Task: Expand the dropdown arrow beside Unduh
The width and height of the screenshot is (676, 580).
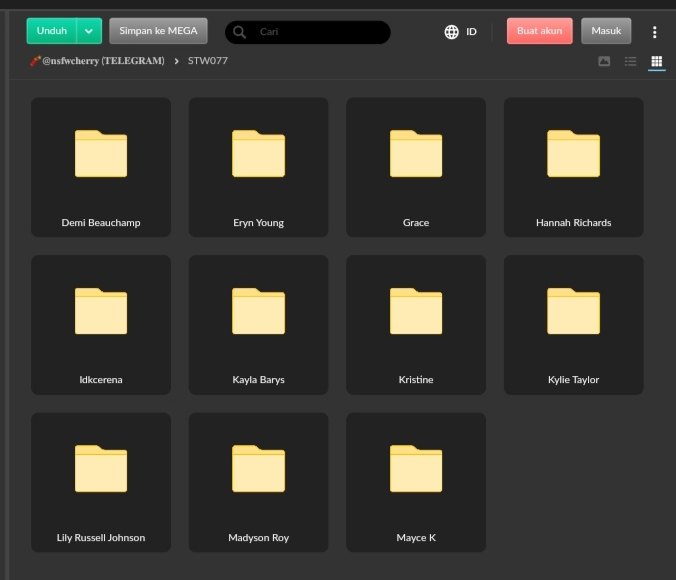Action: 89,31
